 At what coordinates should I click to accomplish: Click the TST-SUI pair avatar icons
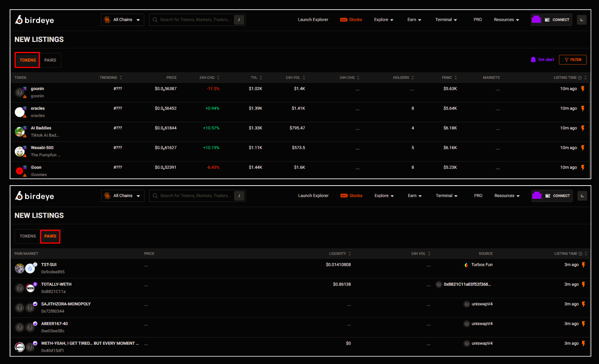click(26, 268)
